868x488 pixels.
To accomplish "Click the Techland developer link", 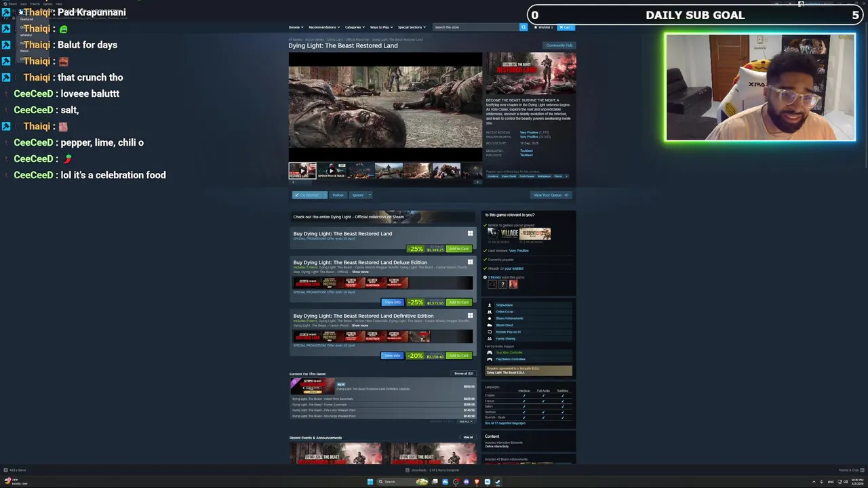I will click(x=526, y=150).
